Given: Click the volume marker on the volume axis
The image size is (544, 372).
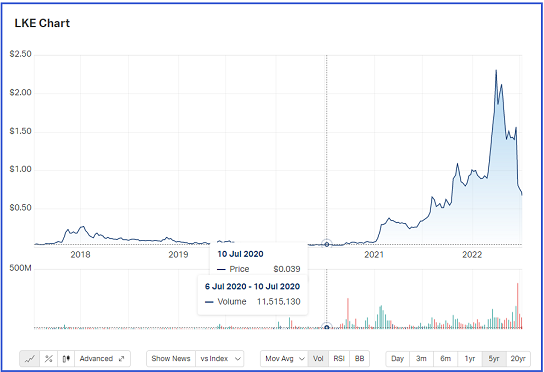Looking at the screenshot, I should [x=326, y=327].
